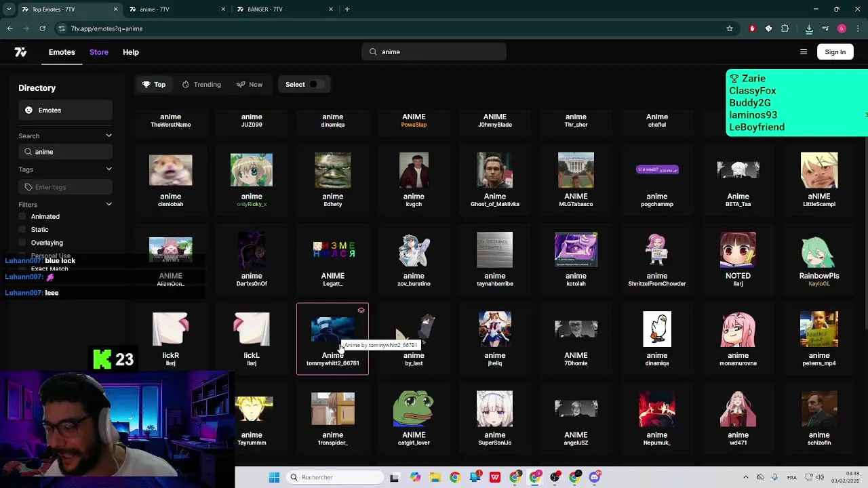
Task: Go back with the browser back arrow
Action: coord(10,28)
